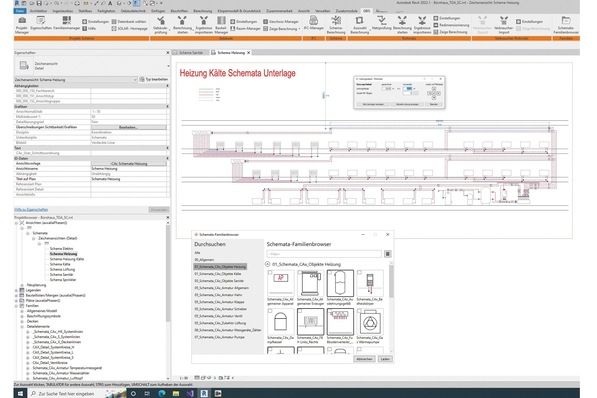Collapse the Familien node in project browser
597x398 pixels.
pos(16,306)
